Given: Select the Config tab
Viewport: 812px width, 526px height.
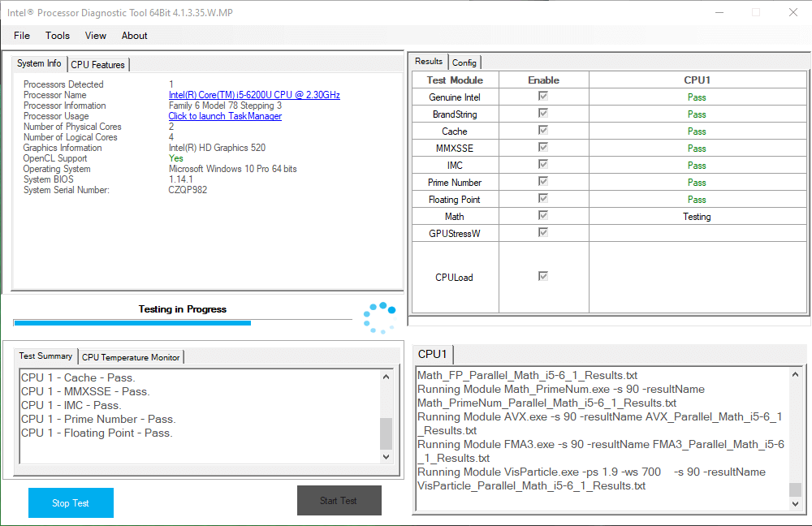Looking at the screenshot, I should click(464, 63).
